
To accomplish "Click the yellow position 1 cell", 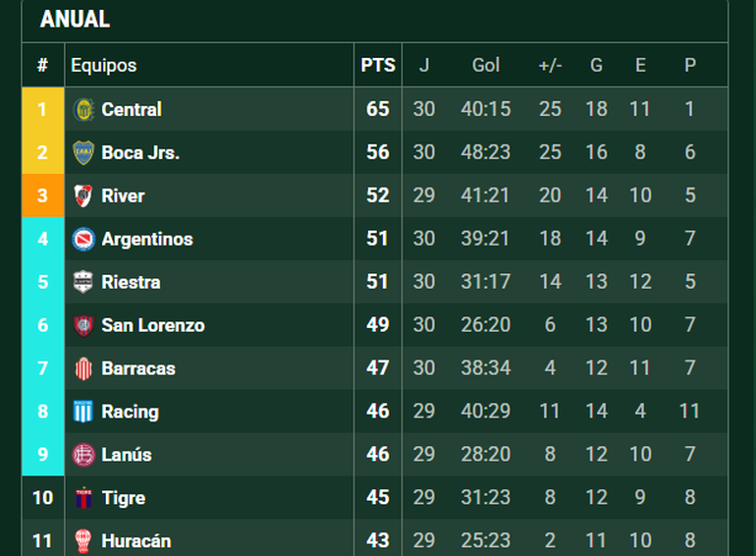I will point(42,109).
